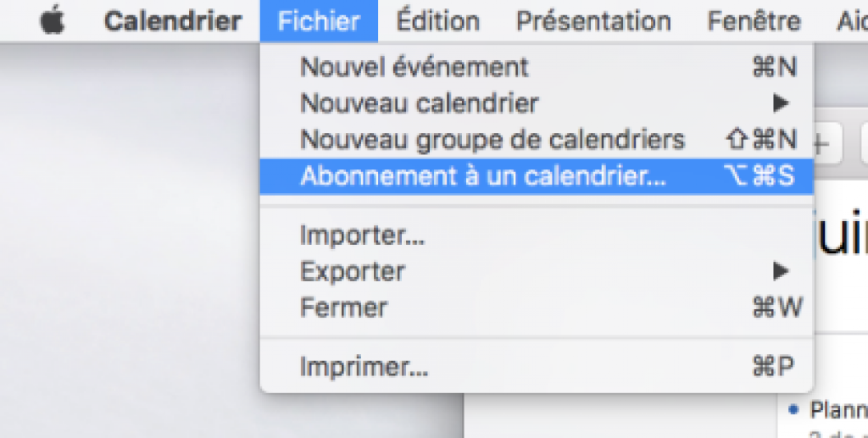The width and height of the screenshot is (868, 438).
Task: Expand the Nouveau calendrier submenu
Action: pyautogui.click(x=419, y=103)
